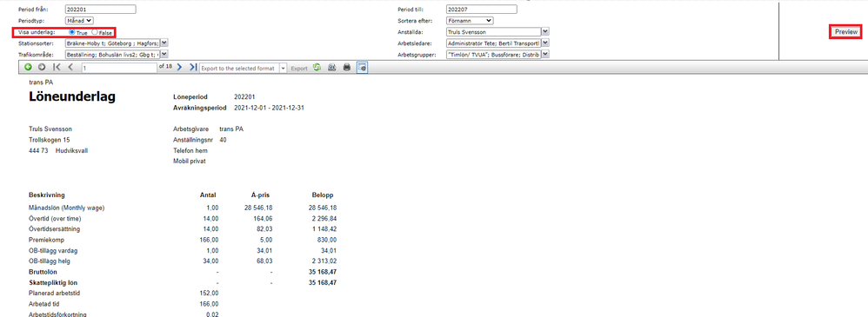
Task: Click the Premiekomp amount 830,00
Action: click(x=328, y=240)
